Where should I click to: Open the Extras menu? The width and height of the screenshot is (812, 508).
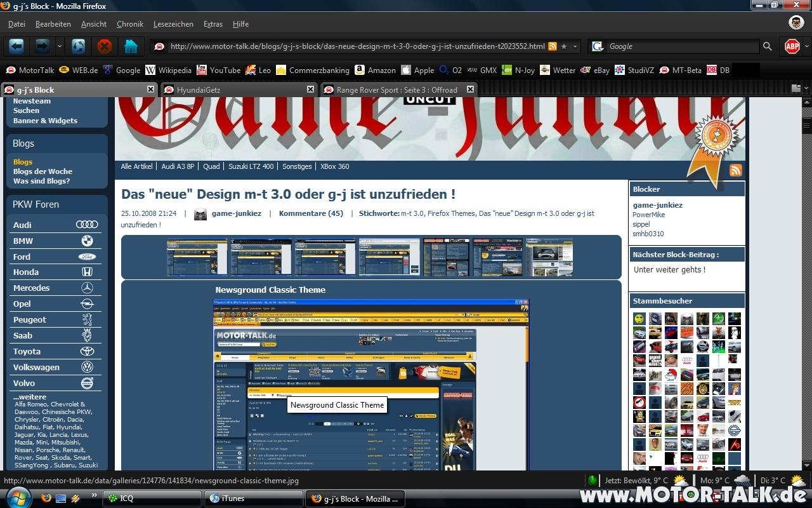[213, 24]
